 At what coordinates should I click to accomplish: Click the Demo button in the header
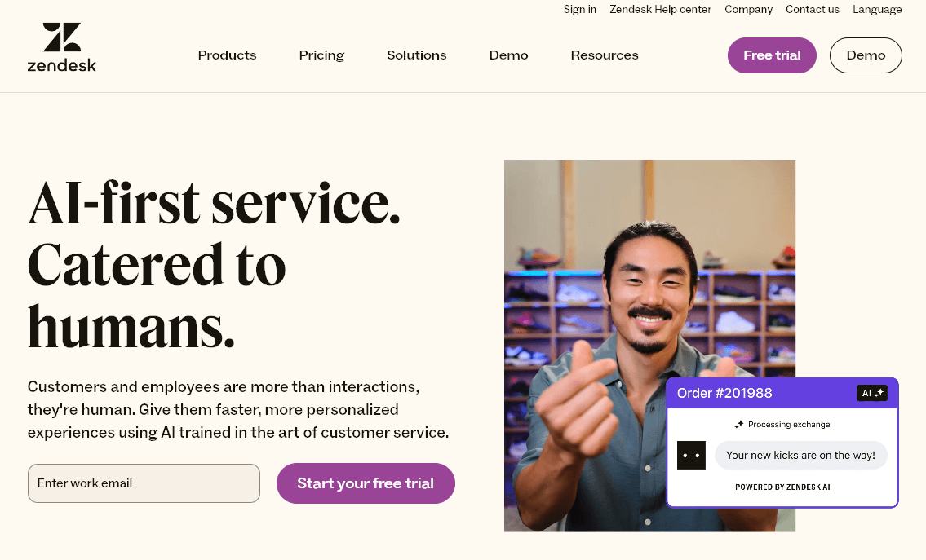(865, 55)
